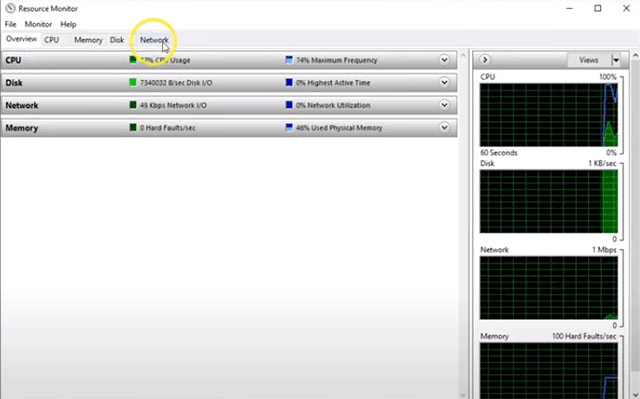Click the Disk activity graph
This screenshot has height=399, width=640.
pyautogui.click(x=549, y=202)
